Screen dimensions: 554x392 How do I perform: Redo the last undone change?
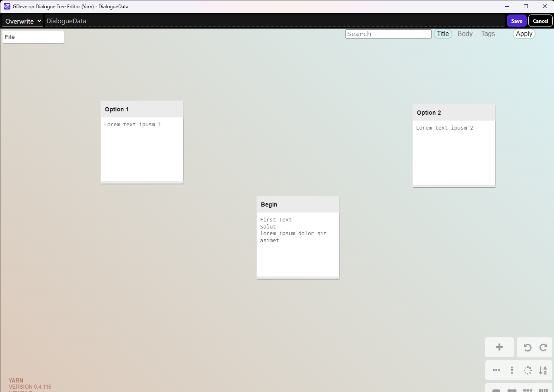[x=543, y=347]
